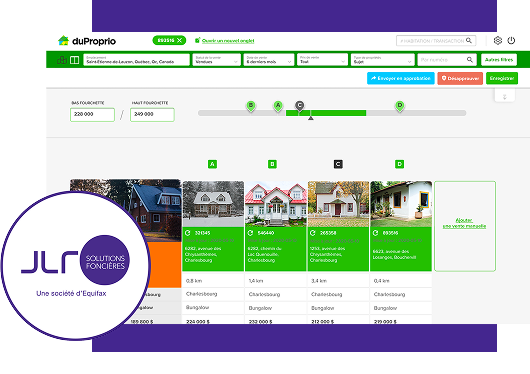This screenshot has height=374, width=530.
Task: Save with the green 'Enregistrer' button
Action: coord(502,78)
